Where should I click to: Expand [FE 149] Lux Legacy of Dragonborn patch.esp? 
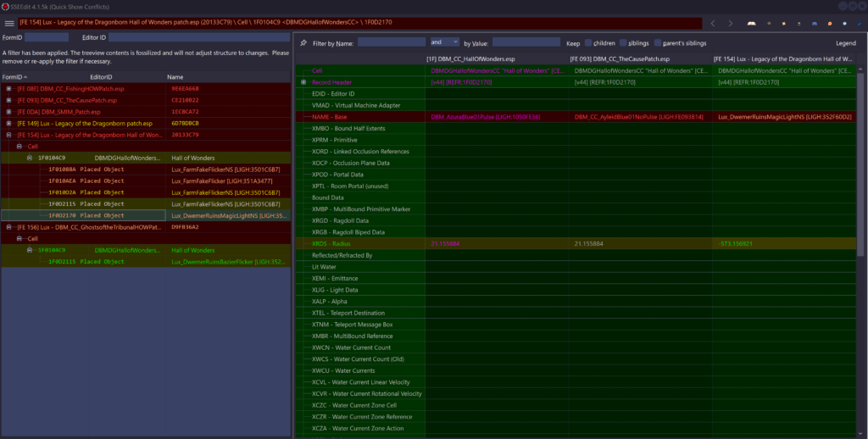8,124
